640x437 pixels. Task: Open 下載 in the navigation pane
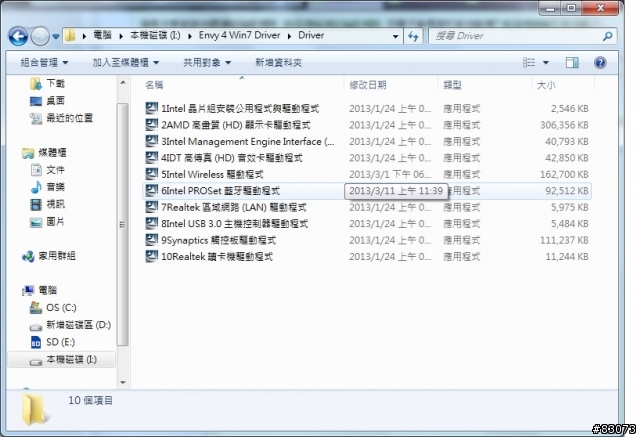pos(47,83)
